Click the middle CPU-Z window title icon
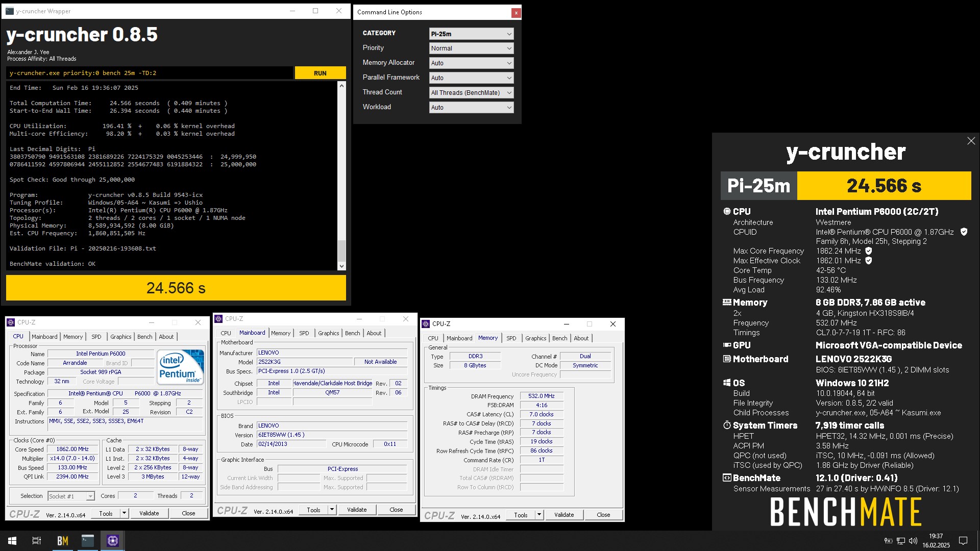The image size is (980, 551). (218, 319)
